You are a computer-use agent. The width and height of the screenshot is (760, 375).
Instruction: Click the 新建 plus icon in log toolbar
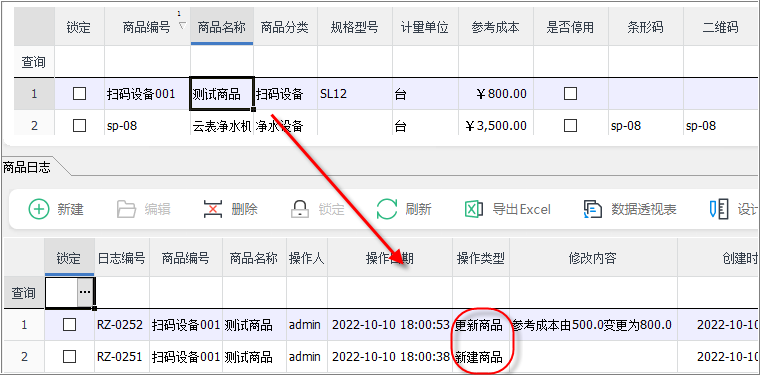pyautogui.click(x=39, y=210)
